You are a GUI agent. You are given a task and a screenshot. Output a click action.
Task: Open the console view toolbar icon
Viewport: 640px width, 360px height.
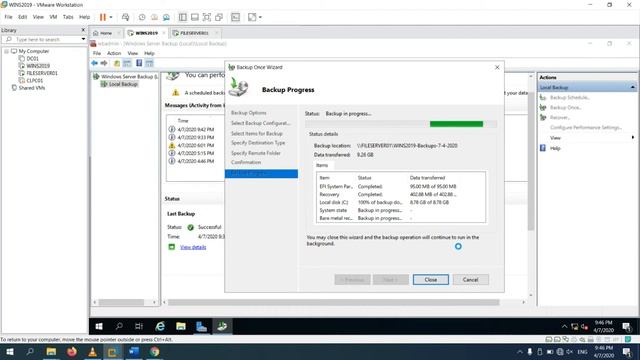click(236, 17)
